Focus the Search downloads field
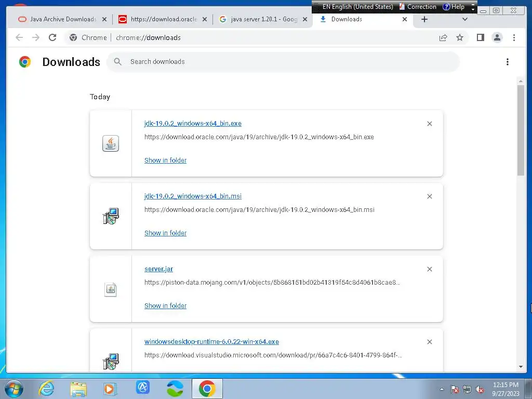The image size is (532, 399). tap(283, 62)
